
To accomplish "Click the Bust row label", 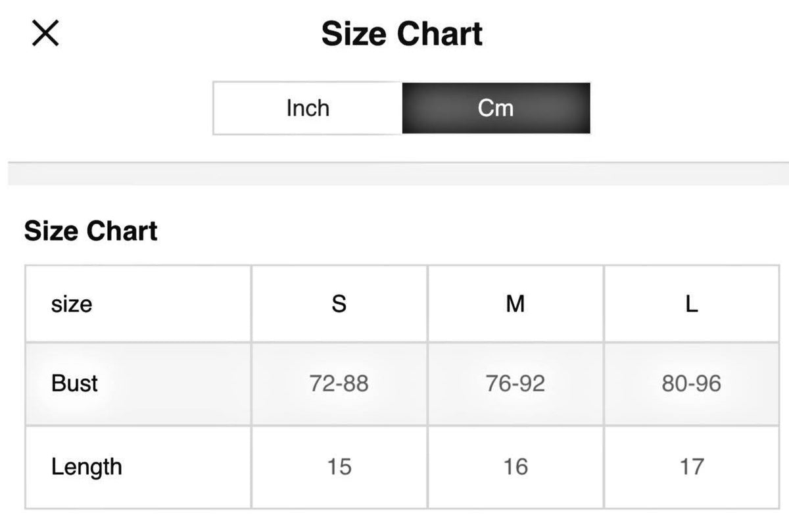I will (x=74, y=383).
